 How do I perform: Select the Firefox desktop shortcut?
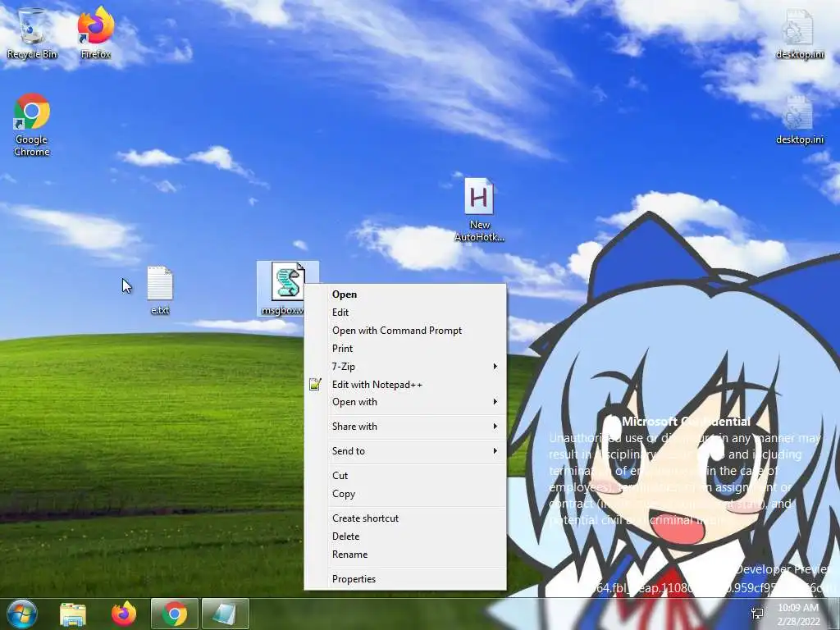tap(95, 33)
